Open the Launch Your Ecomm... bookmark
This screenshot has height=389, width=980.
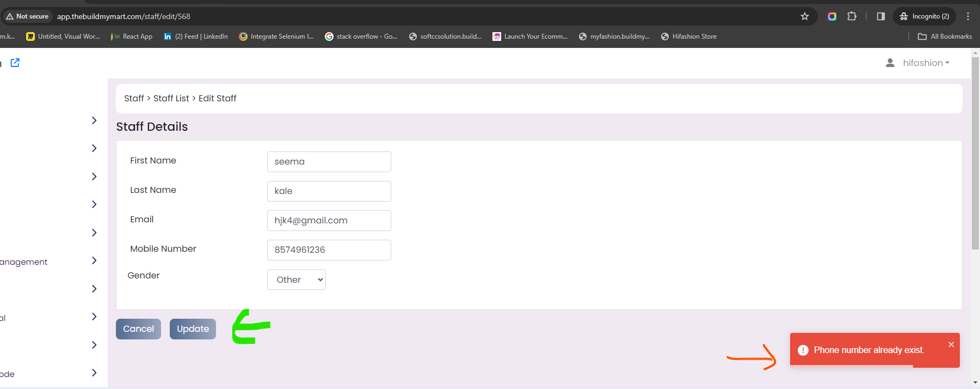[530, 37]
